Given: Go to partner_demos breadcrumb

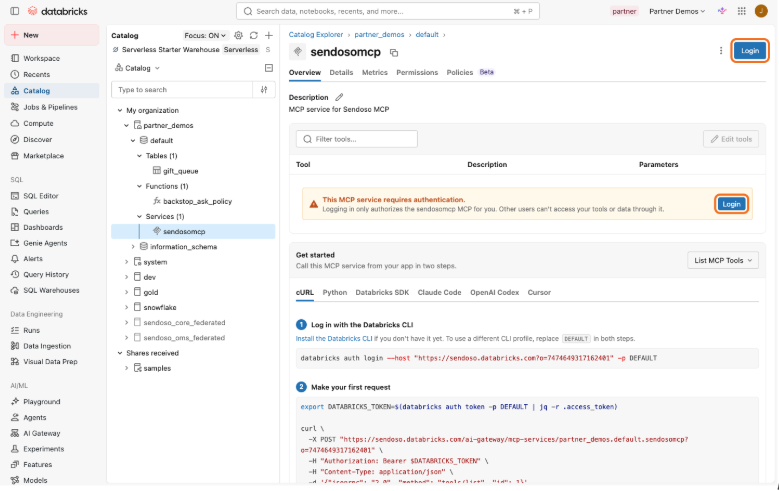Looking at the screenshot, I should (379, 35).
